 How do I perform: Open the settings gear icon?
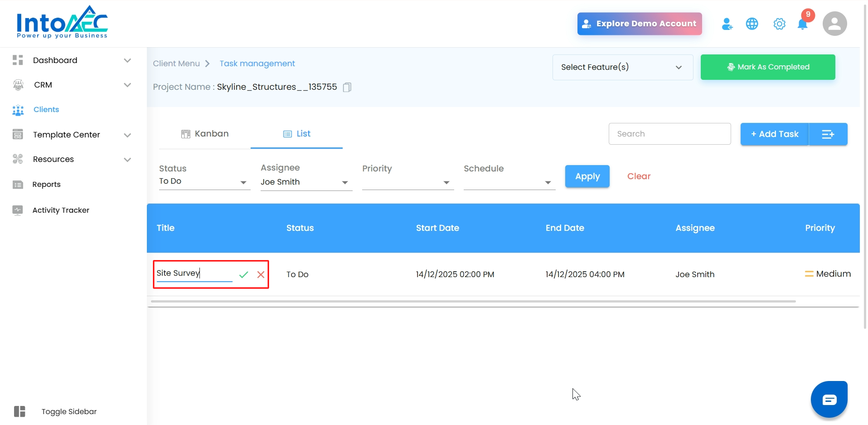click(779, 24)
